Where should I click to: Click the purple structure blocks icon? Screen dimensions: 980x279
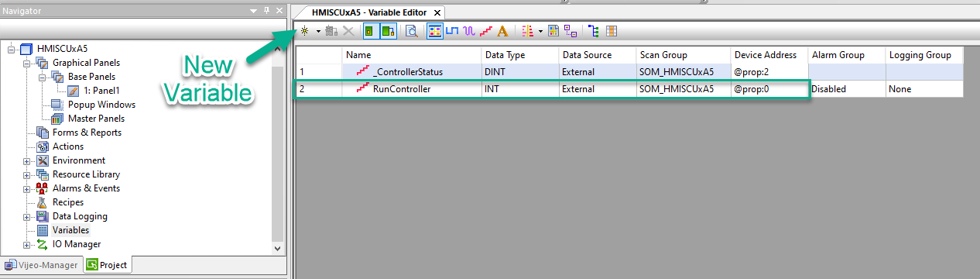571,32
